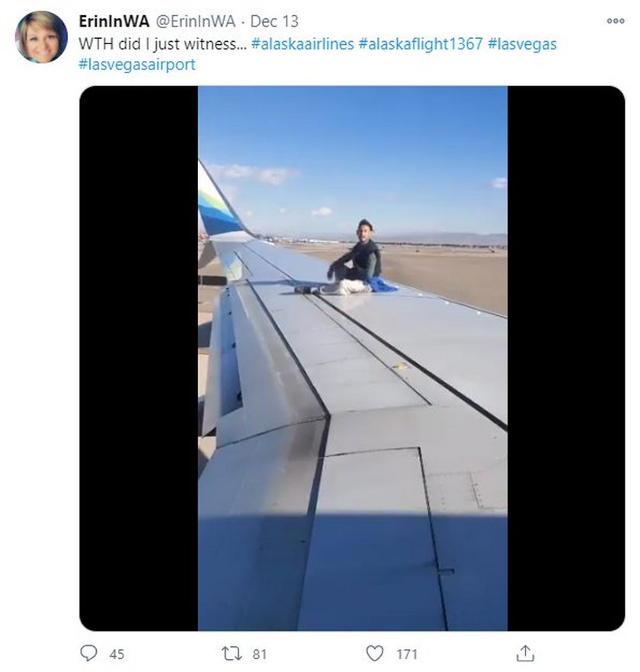Click the @ErinInWA handle

(195, 21)
